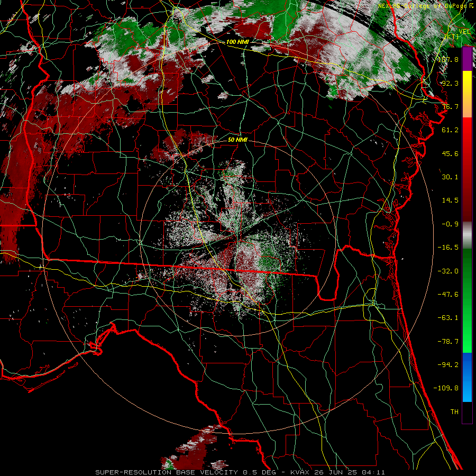Pick the purple segment of the velocity color bar

467,59
